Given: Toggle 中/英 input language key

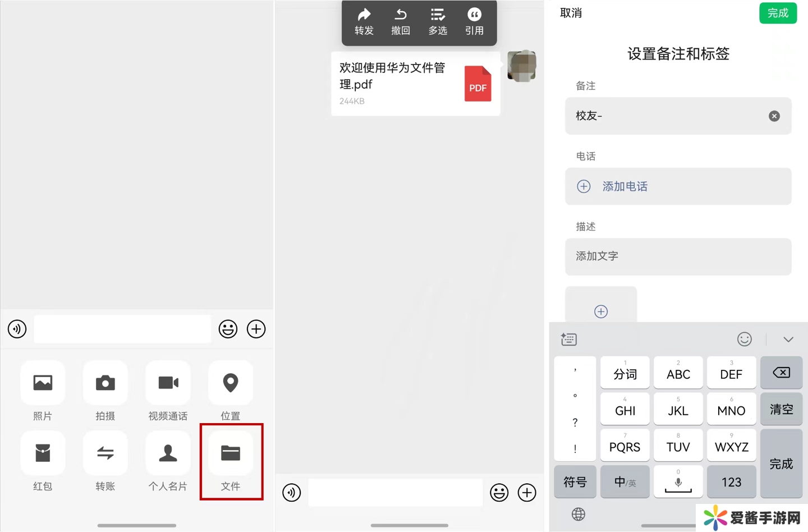Looking at the screenshot, I should tap(625, 482).
